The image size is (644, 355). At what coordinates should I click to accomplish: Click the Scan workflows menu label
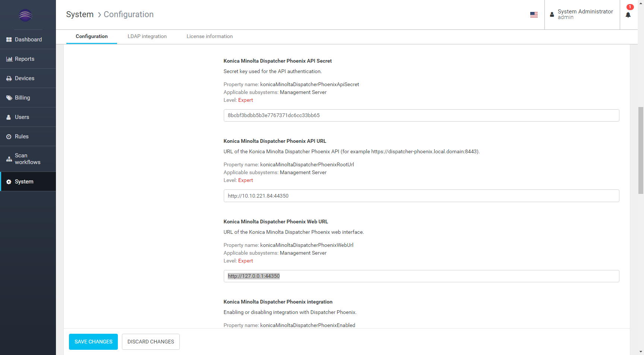click(28, 159)
